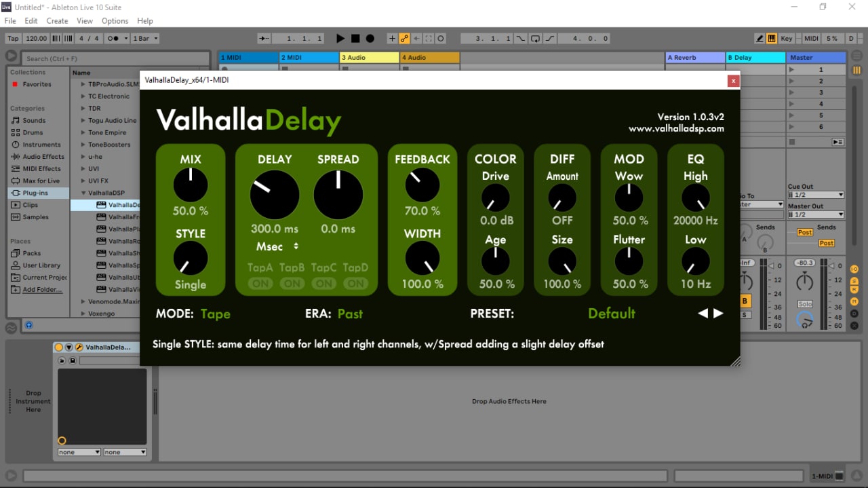Open plugin window with wrench icon

coord(79,347)
